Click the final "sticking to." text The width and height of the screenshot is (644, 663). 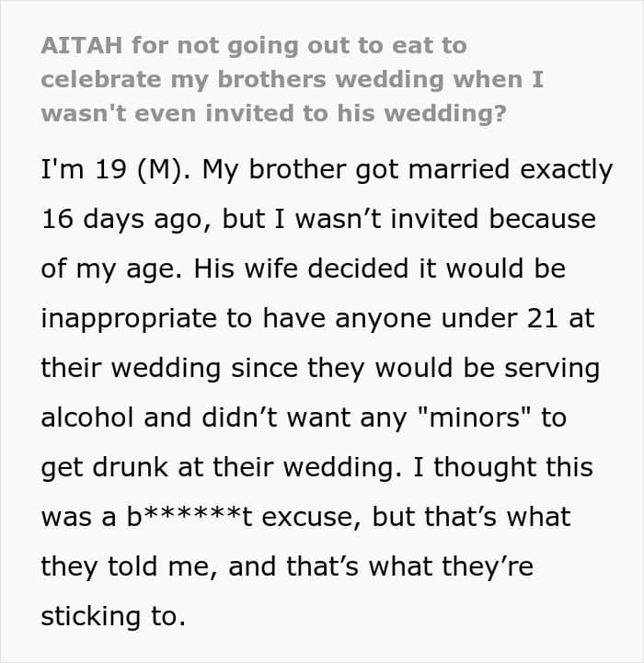[113, 616]
